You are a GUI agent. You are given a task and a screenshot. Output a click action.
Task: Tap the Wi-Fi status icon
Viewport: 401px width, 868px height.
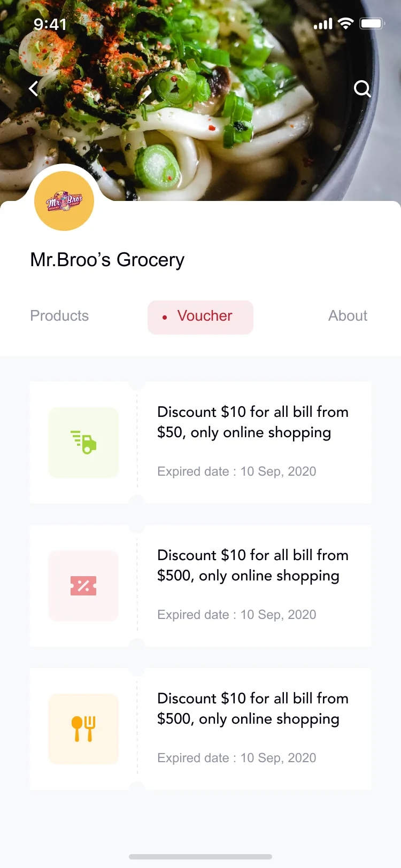(x=346, y=24)
